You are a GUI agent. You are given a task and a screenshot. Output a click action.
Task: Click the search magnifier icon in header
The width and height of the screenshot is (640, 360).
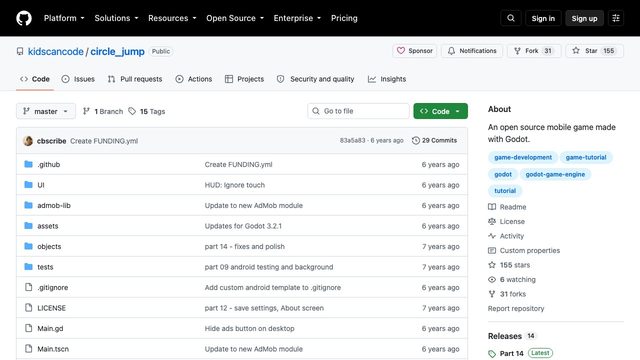point(511,18)
